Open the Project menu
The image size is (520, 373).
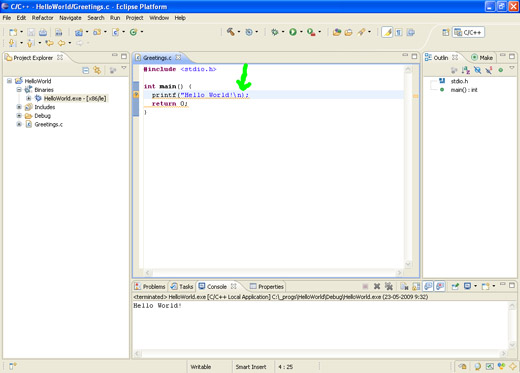[134, 18]
